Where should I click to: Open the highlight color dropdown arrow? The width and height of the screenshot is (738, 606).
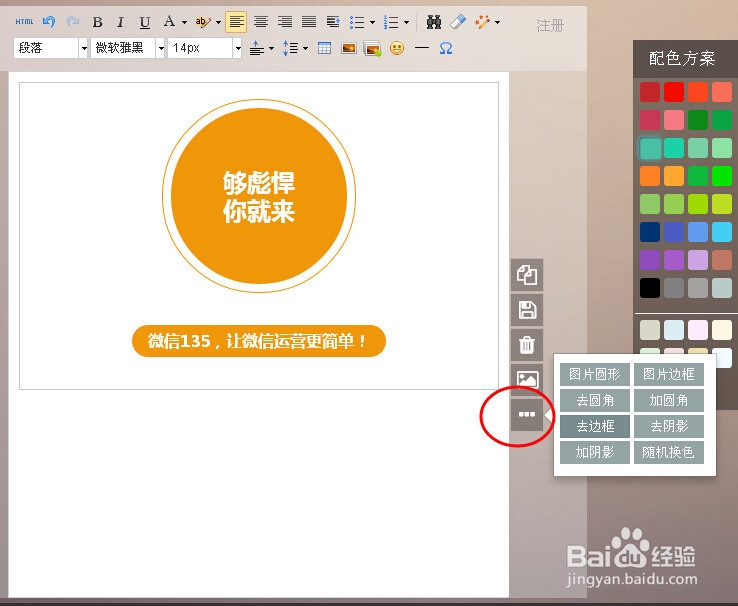pos(218,22)
